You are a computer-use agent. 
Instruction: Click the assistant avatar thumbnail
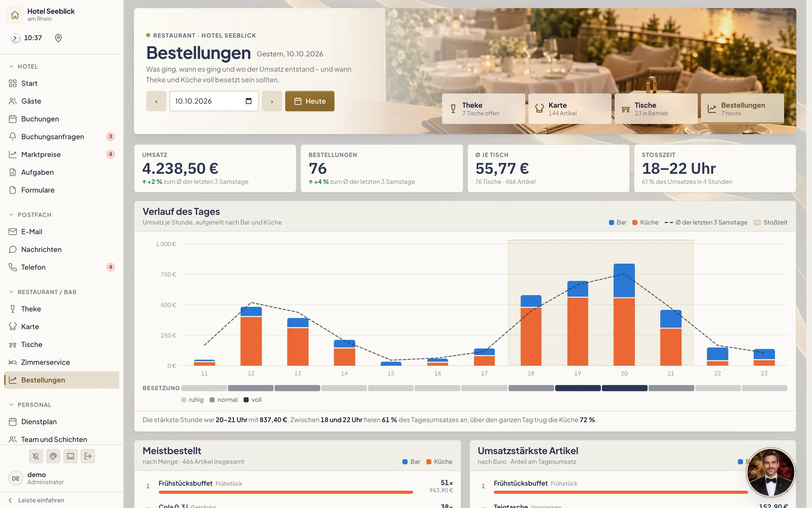[771, 472]
